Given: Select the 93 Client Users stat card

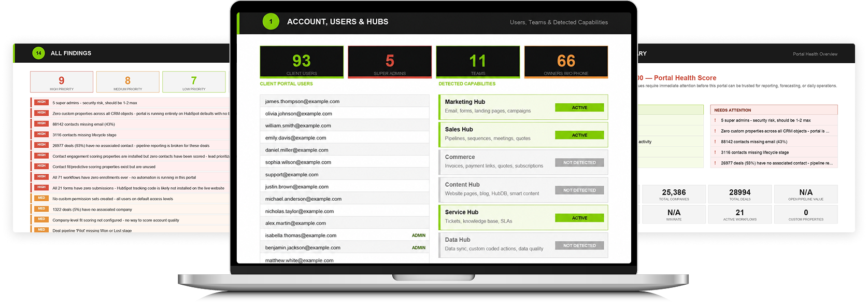Looking at the screenshot, I should coord(302,62).
